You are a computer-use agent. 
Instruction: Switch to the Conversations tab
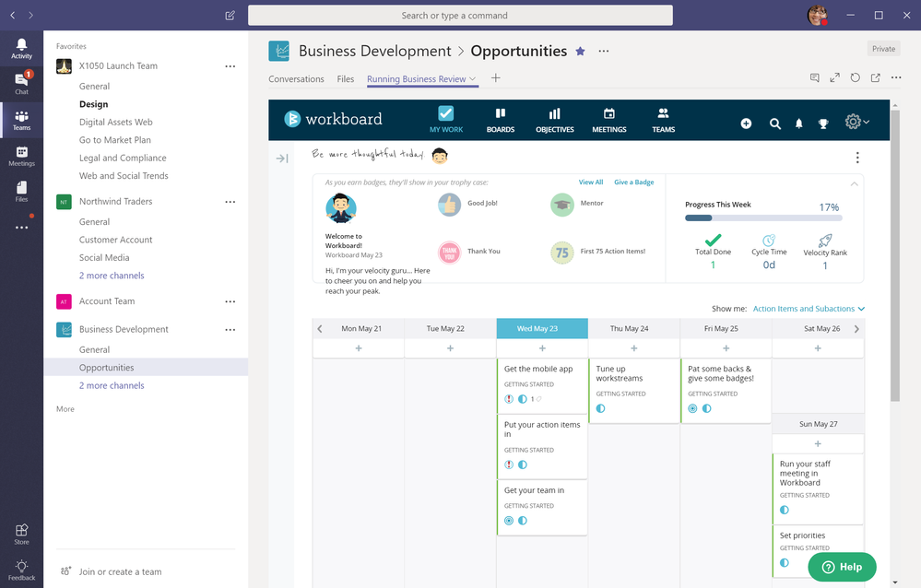tap(296, 78)
